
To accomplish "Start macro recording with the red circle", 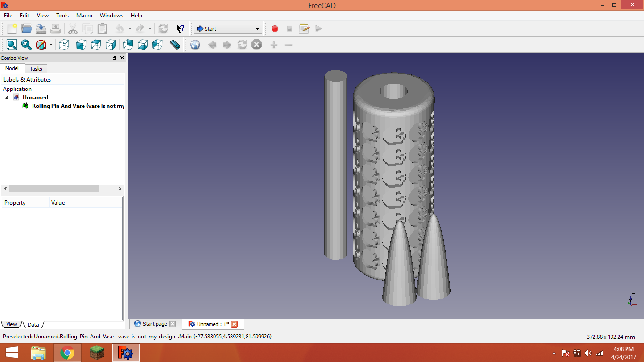I will pos(275,29).
